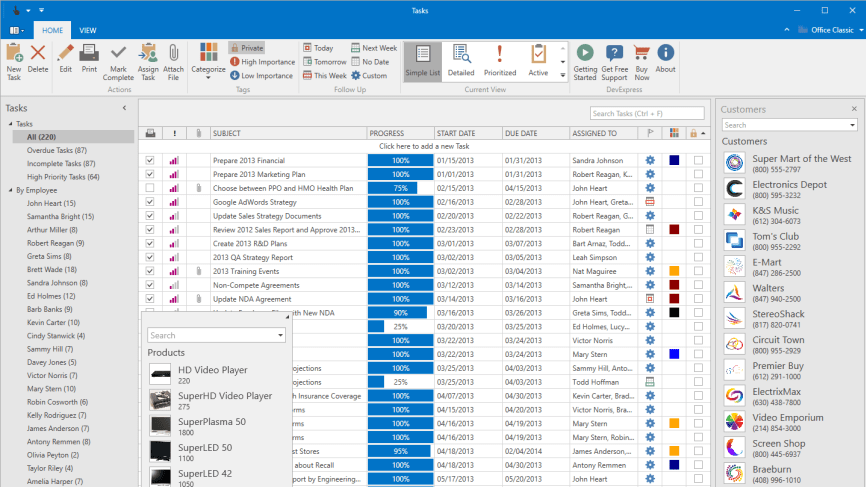Sort by the ASSIGNED TO column header
Screen dimensions: 866x487
[604, 133]
